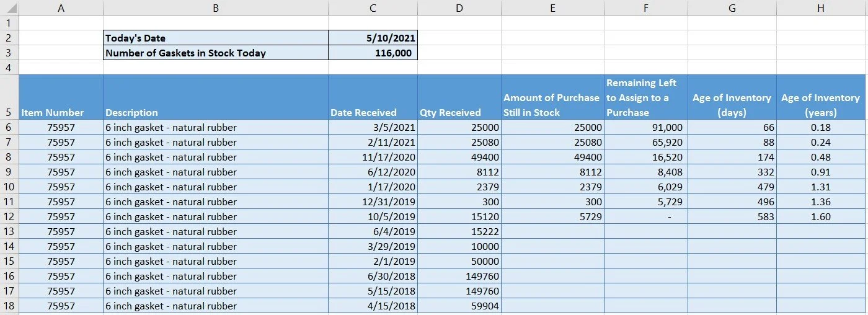This screenshot has height=315, width=868.
Task: Click the date cell showing 5/10/2021
Action: pos(373,38)
